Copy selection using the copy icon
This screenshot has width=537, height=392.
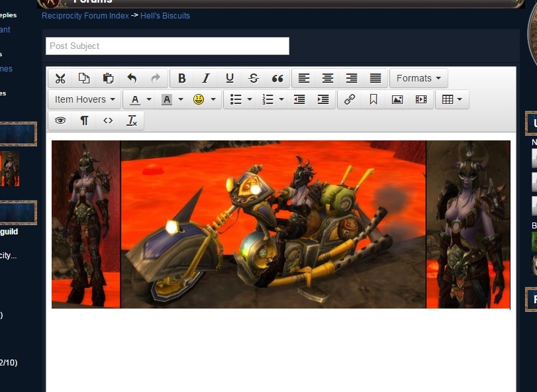click(x=84, y=78)
